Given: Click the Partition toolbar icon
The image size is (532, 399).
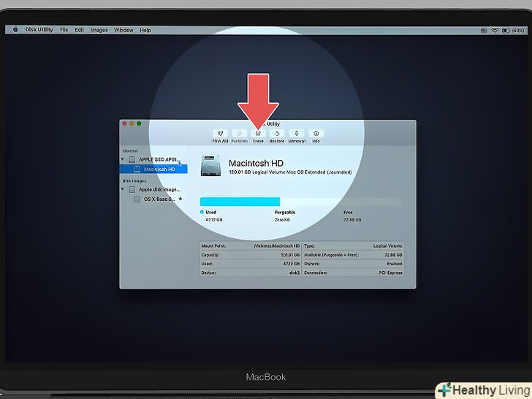Looking at the screenshot, I should click(239, 133).
